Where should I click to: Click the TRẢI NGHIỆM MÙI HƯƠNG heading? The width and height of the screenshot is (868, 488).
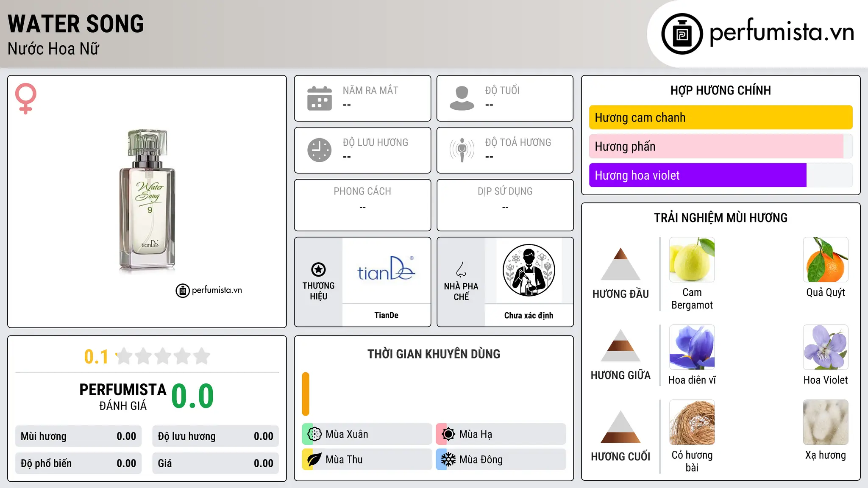721,218
